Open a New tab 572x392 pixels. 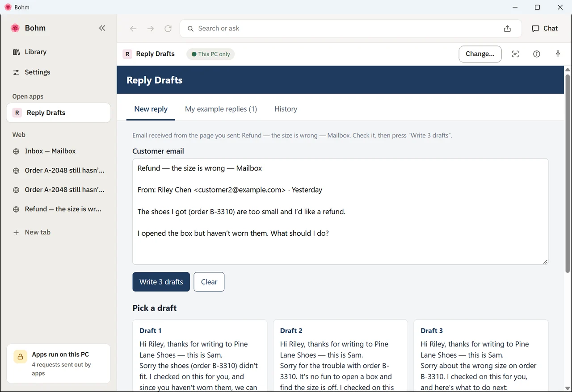(59, 233)
